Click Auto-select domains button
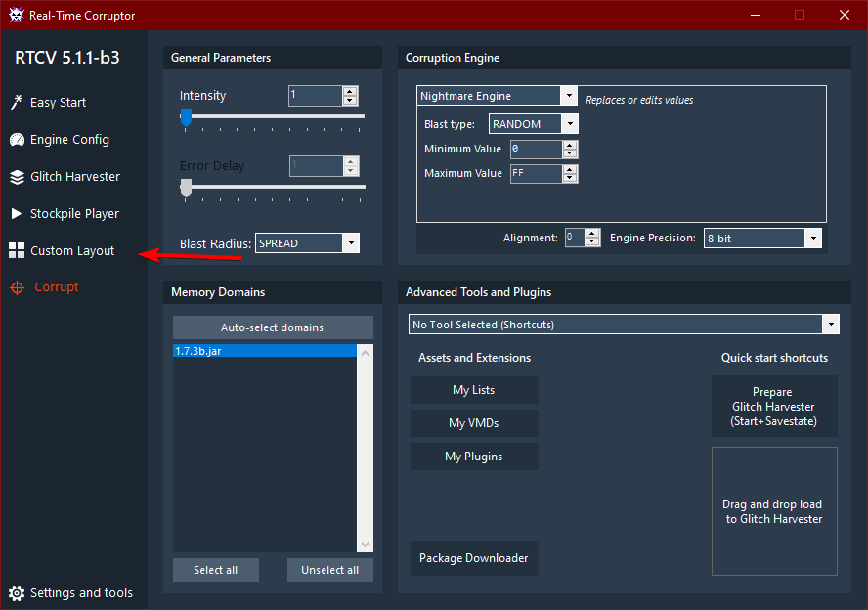This screenshot has width=868, height=610. tap(273, 327)
